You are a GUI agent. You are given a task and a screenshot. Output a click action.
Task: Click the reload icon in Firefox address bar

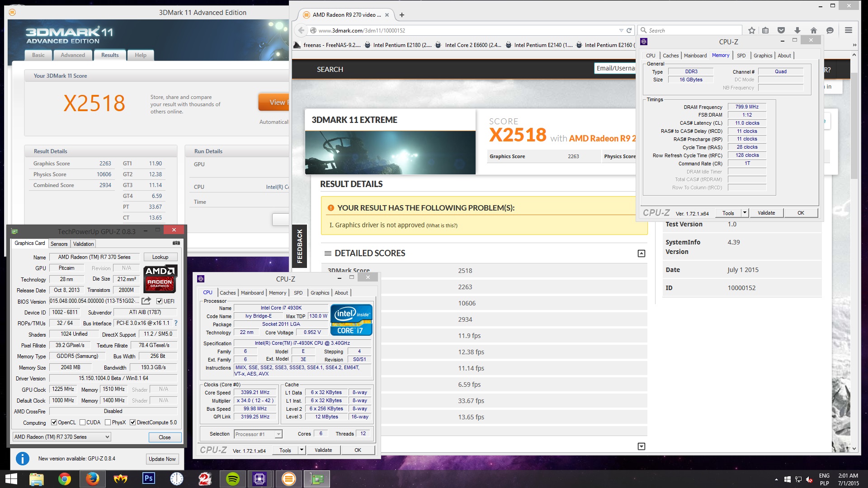(x=629, y=30)
